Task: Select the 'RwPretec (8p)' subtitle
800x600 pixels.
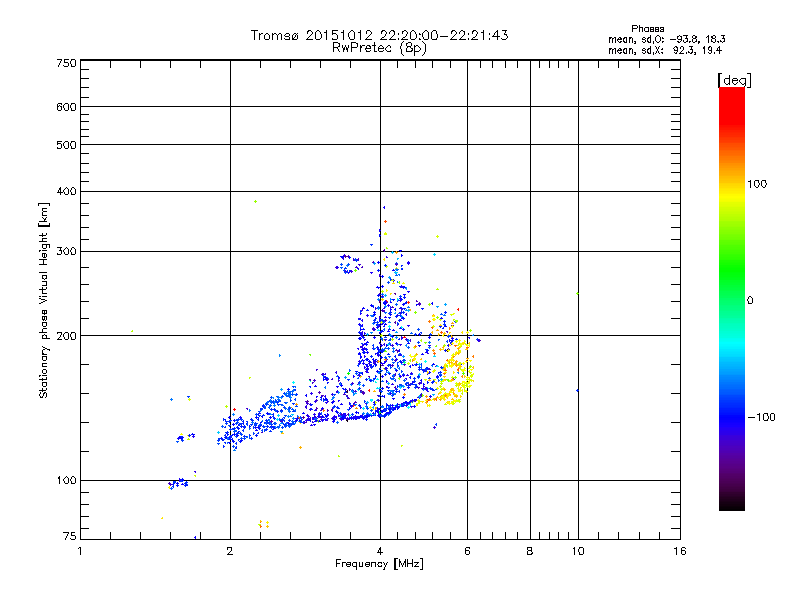Action: (379, 48)
